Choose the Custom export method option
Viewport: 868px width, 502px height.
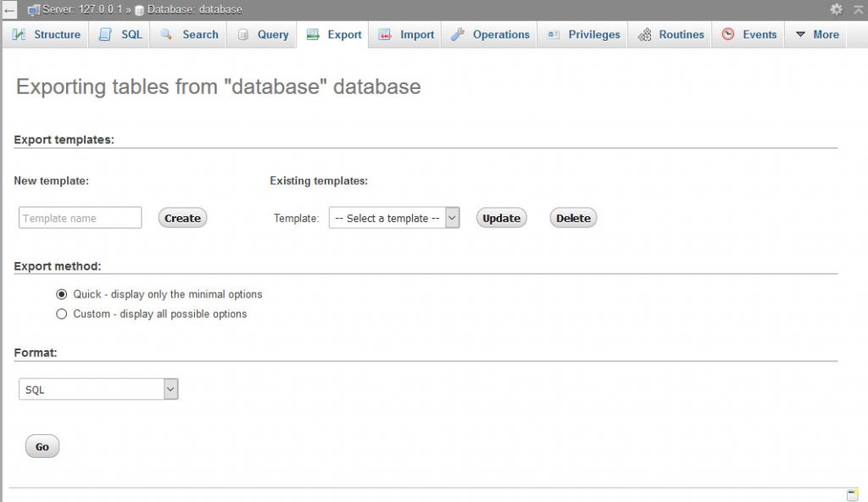[62, 314]
